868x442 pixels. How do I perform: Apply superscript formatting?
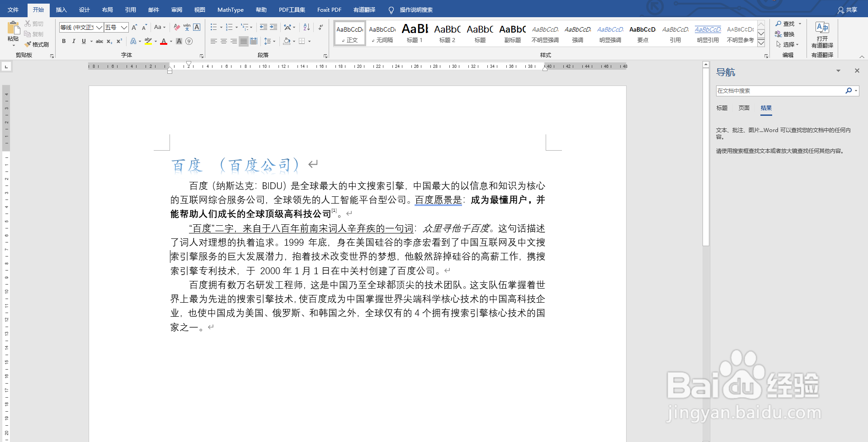click(x=119, y=41)
